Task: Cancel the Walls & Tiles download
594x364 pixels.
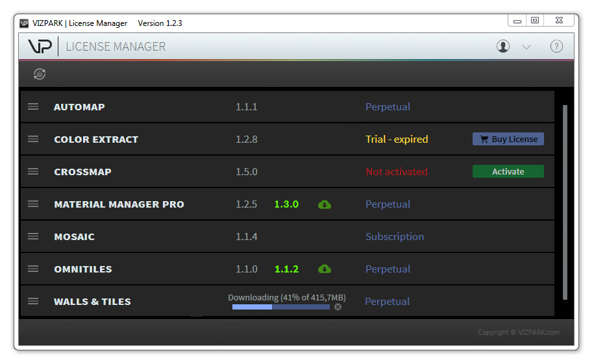Action: (x=338, y=307)
